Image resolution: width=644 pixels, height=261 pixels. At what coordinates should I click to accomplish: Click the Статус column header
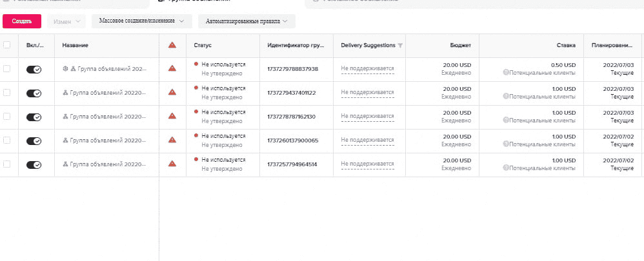tap(203, 45)
